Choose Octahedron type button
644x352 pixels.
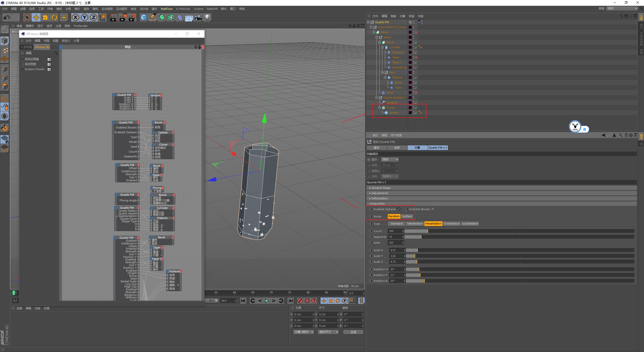[x=451, y=224]
